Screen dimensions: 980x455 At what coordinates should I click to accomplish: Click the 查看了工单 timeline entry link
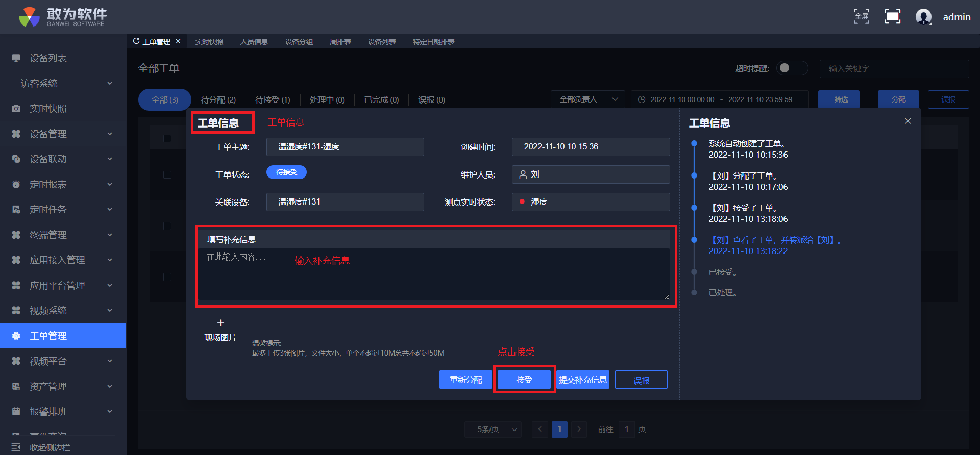tap(776, 240)
